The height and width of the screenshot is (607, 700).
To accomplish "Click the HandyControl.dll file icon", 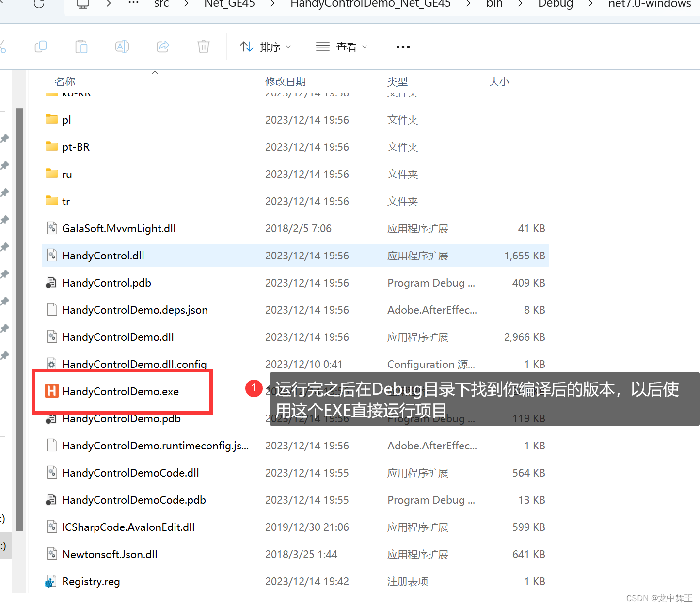I will click(x=52, y=255).
